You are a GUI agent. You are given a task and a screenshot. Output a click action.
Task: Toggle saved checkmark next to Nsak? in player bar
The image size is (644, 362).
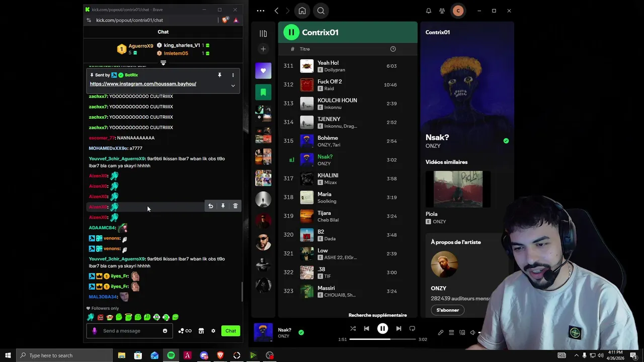pyautogui.click(x=301, y=332)
